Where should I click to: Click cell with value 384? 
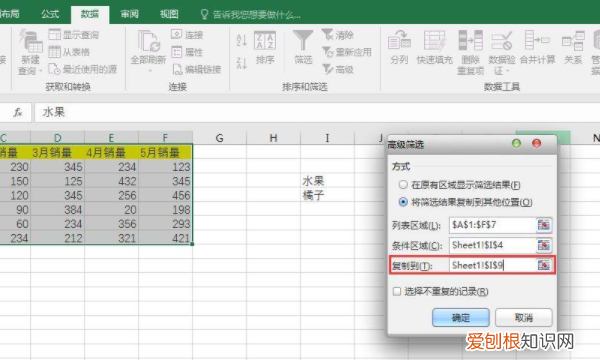pyautogui.click(x=57, y=210)
